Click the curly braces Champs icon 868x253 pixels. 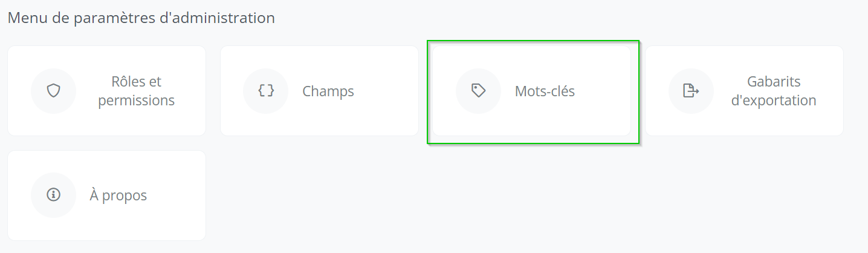coord(266,91)
